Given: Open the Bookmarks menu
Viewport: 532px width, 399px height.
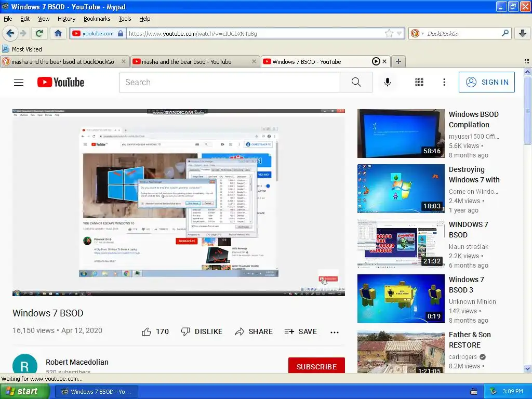Looking at the screenshot, I should pos(97,19).
